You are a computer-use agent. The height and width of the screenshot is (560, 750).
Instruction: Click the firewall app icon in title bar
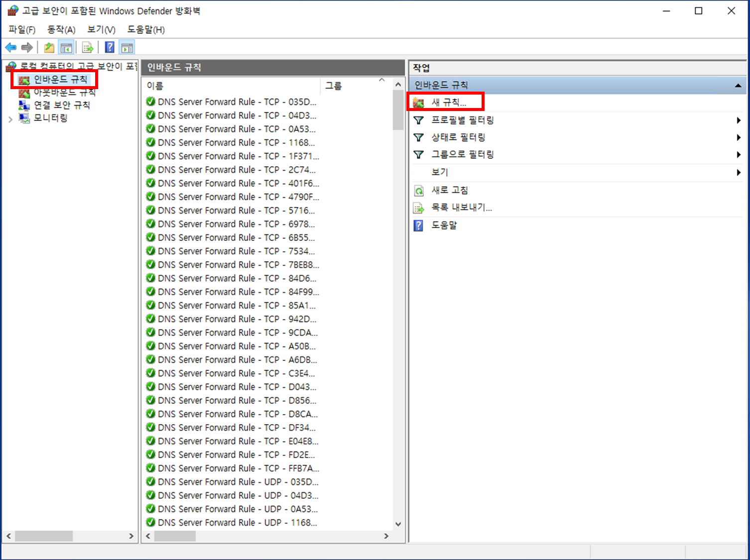coord(12,10)
